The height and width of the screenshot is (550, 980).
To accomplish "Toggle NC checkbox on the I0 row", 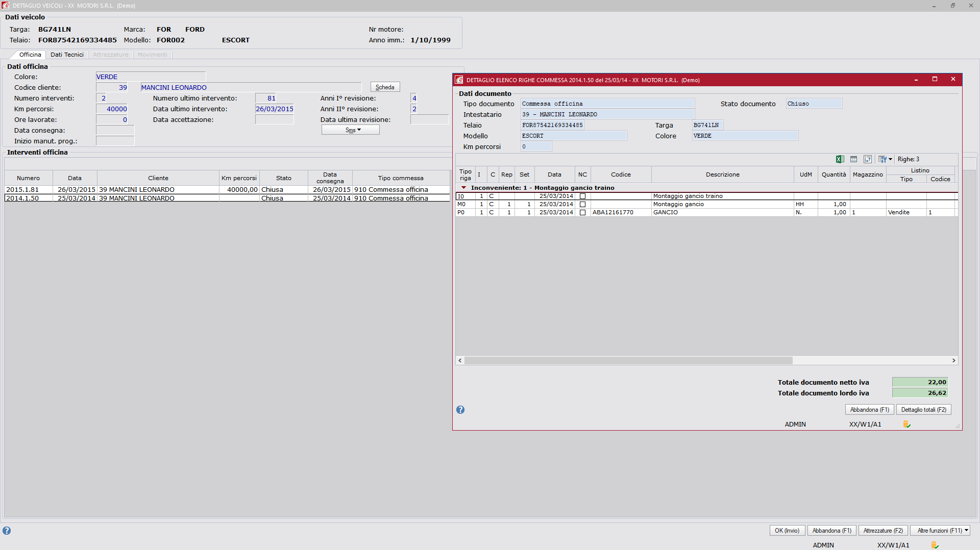I will point(582,196).
